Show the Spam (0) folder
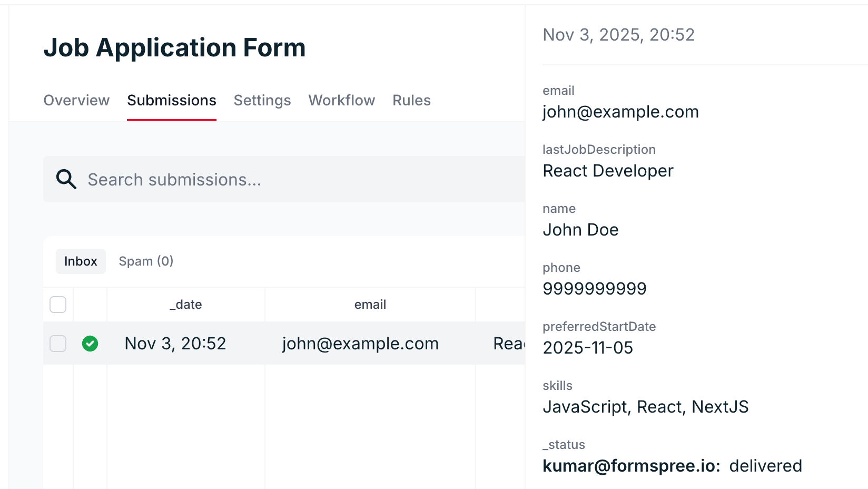This screenshot has height=489, width=868. pyautogui.click(x=146, y=261)
